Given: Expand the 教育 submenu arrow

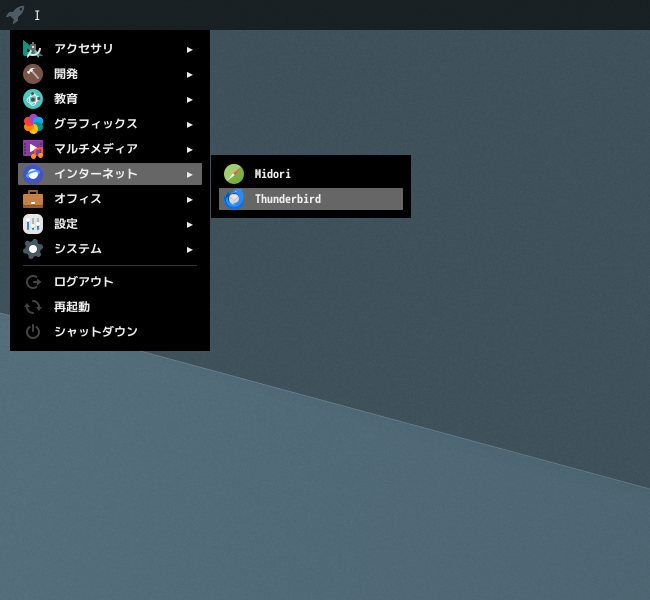Looking at the screenshot, I should (x=189, y=100).
